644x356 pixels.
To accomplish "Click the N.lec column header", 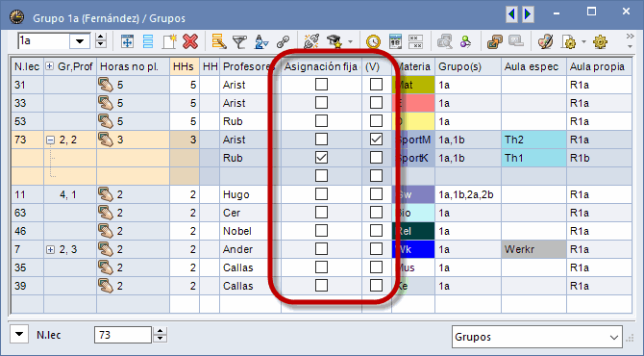I will pyautogui.click(x=27, y=66).
